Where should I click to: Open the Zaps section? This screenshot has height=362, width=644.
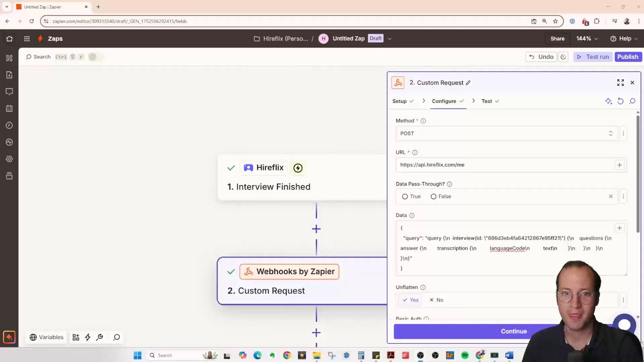point(50,39)
